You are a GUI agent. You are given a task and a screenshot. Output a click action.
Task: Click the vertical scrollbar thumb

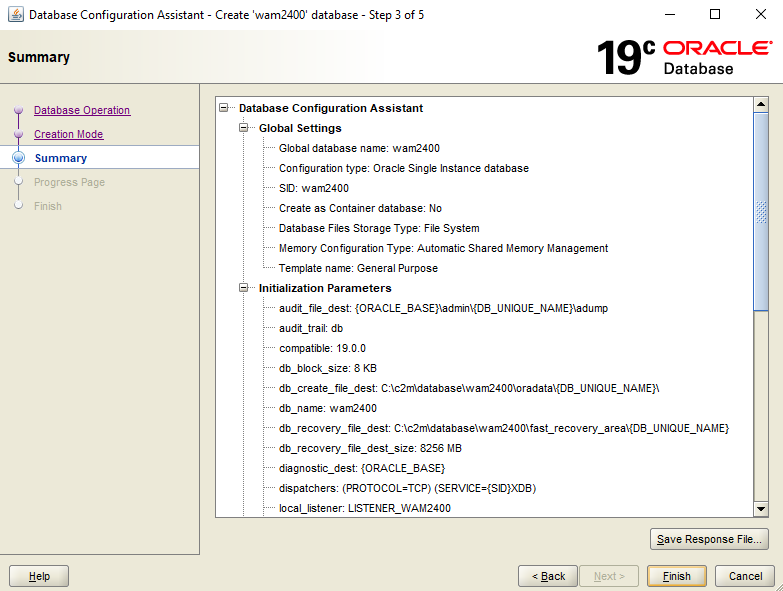tap(761, 212)
